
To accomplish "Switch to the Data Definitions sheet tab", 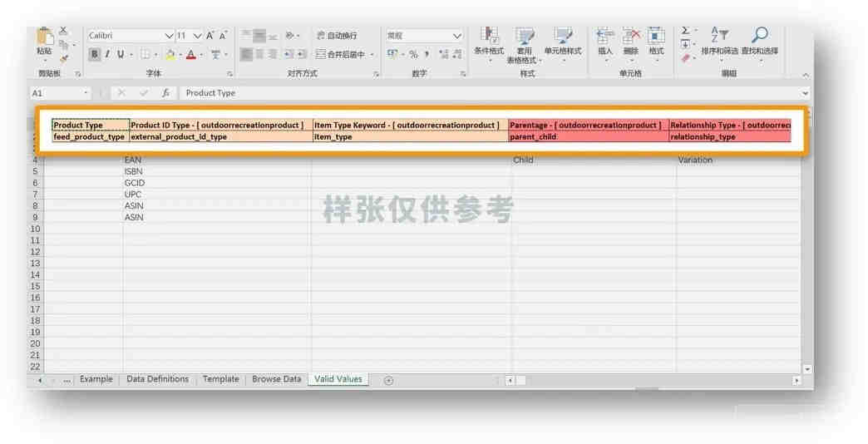I will point(157,379).
